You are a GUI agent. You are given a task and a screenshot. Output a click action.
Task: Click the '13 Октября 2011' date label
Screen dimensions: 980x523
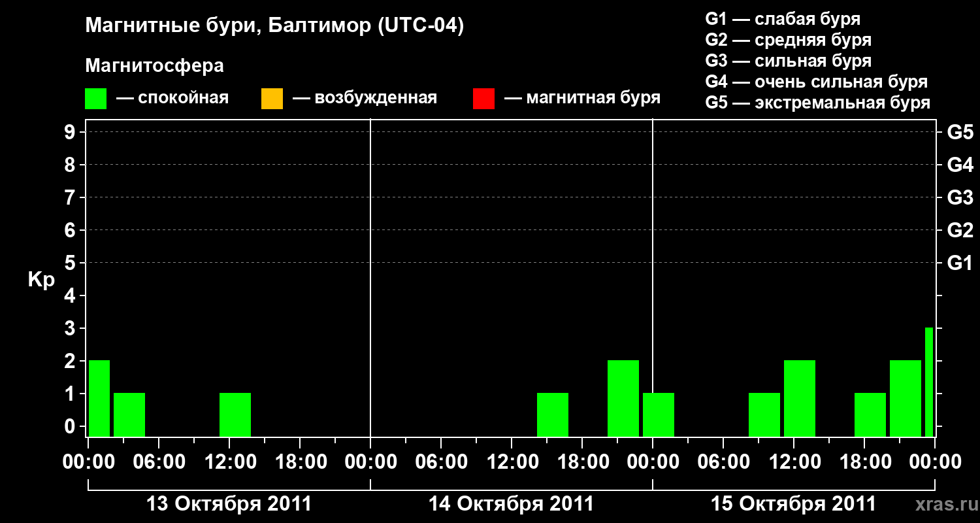(x=229, y=504)
